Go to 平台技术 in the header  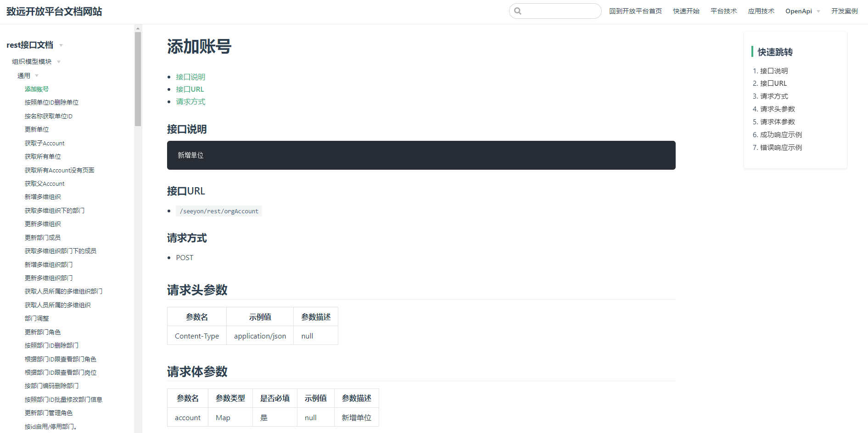pos(723,11)
